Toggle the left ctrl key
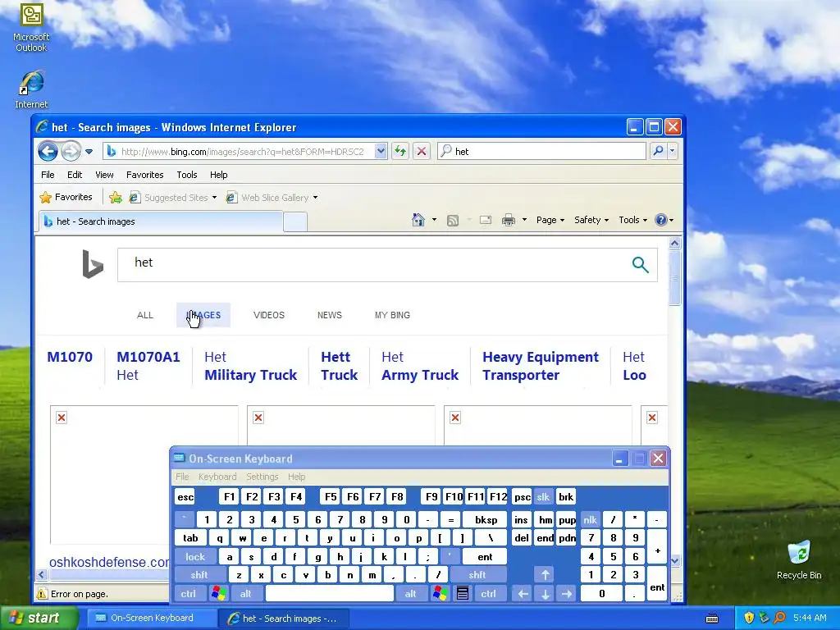Image resolution: width=840 pixels, height=630 pixels. click(188, 594)
